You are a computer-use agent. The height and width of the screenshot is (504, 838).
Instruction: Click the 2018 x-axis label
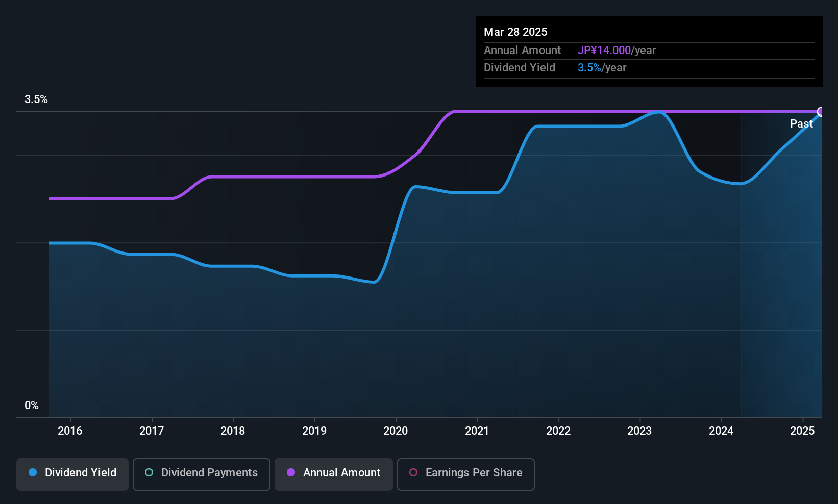pyautogui.click(x=233, y=431)
